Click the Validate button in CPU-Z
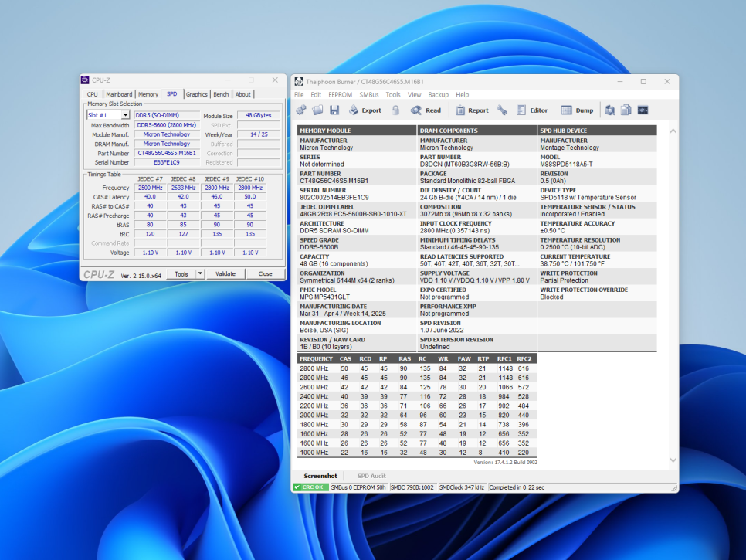The image size is (746, 560). point(225,273)
